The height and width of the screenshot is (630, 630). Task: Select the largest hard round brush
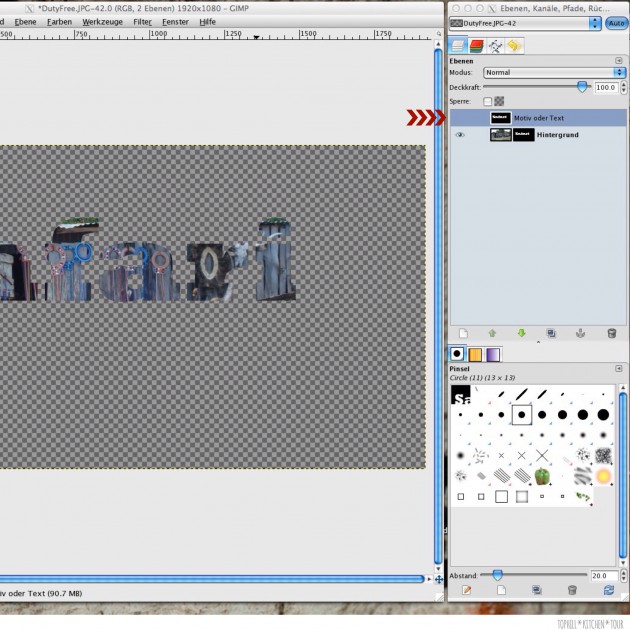pyautogui.click(x=603, y=415)
